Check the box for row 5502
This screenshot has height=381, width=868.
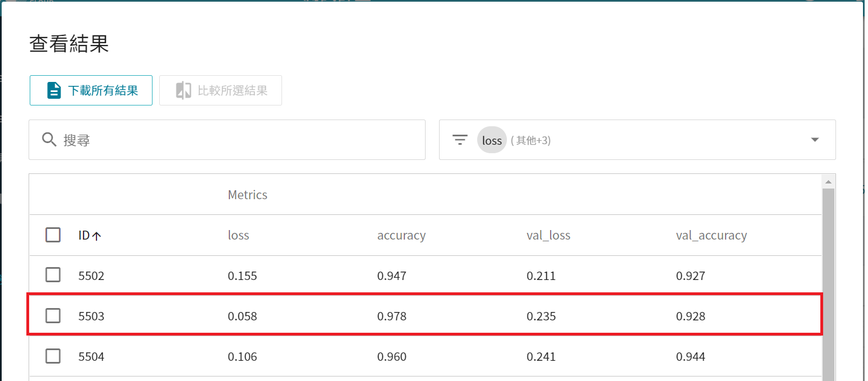pos(53,276)
